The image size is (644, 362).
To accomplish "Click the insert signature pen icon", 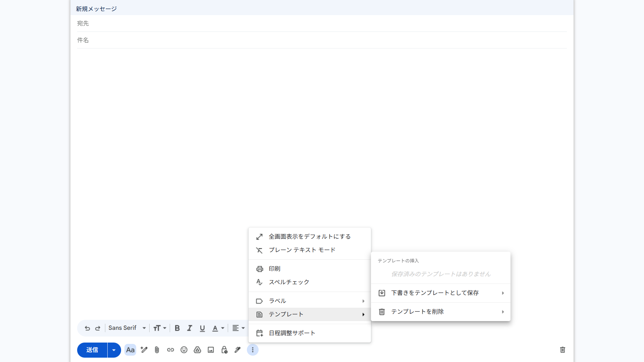I will click(x=237, y=350).
